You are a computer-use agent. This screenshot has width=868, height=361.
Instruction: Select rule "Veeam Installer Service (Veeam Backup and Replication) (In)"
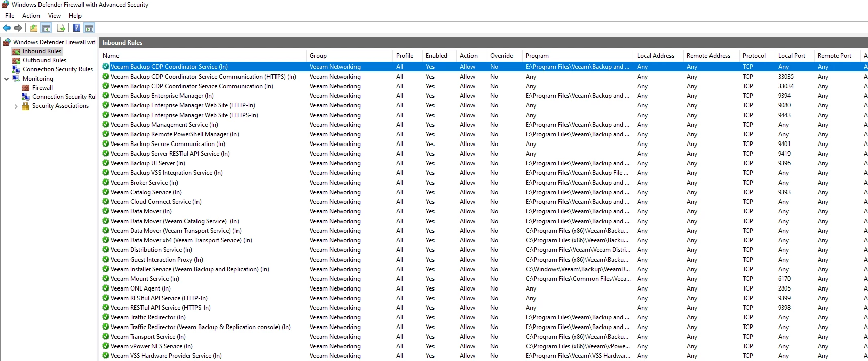190,269
